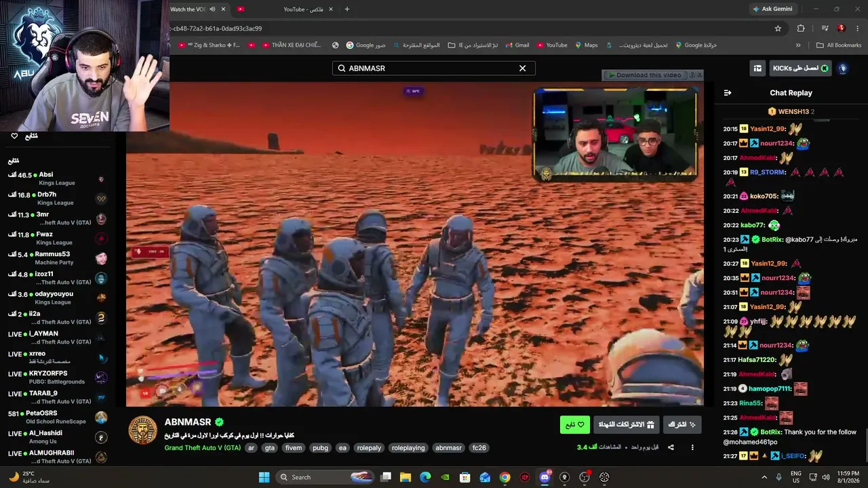This screenshot has width=868, height=488.
Task: Open the Rammus53 channel in sidebar
Action: point(58,258)
